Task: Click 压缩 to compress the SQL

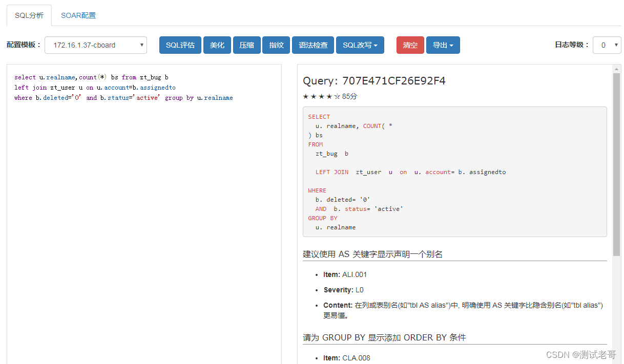Action: pyautogui.click(x=246, y=45)
